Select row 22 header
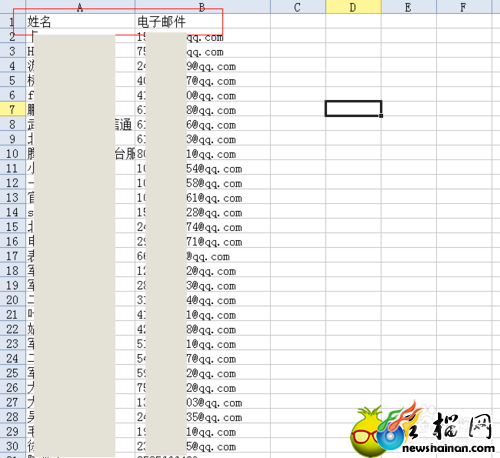 tap(13, 329)
